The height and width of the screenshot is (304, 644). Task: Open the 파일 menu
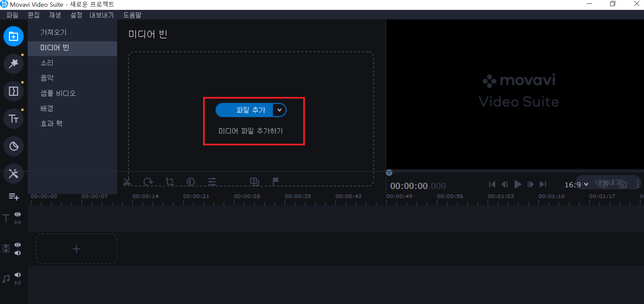click(12, 15)
